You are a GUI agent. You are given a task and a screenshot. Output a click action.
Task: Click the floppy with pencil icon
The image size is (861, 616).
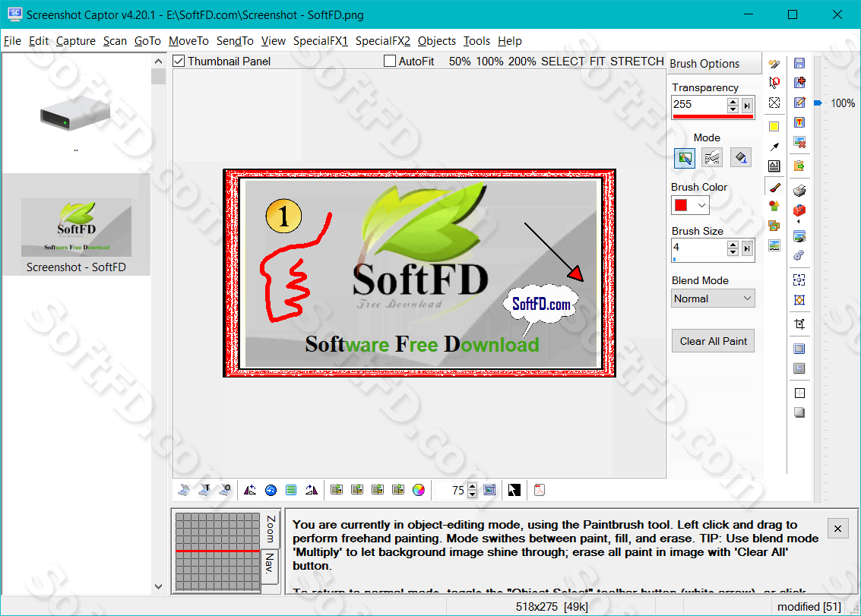pyautogui.click(x=799, y=102)
